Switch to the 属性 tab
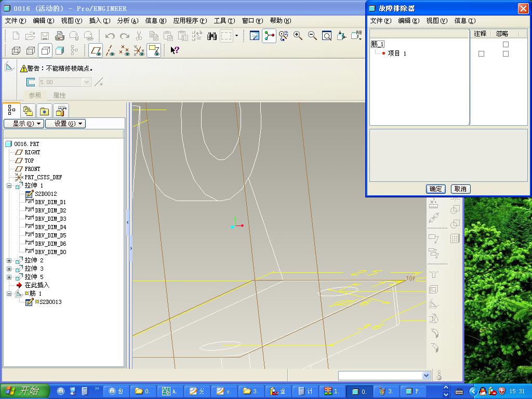Viewport: 532px width, 399px height. click(x=59, y=96)
